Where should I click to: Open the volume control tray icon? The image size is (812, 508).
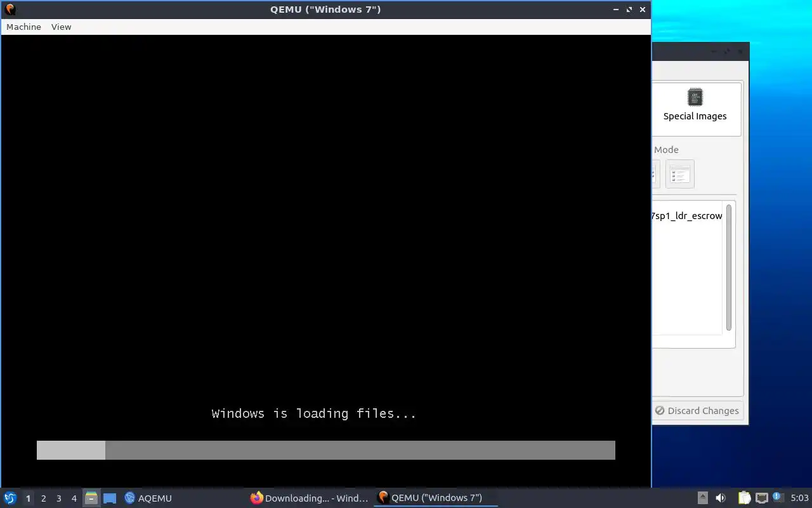[x=721, y=498]
